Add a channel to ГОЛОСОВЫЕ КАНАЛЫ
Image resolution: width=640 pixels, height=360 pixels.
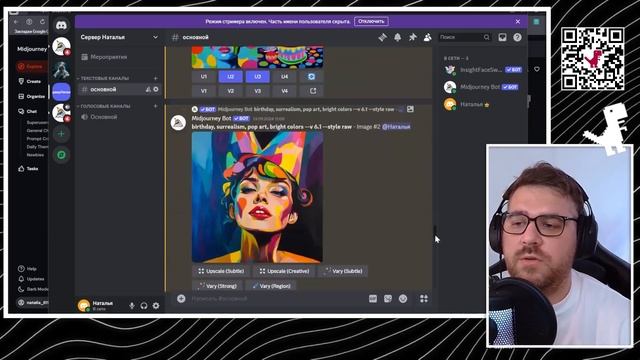[156, 106]
